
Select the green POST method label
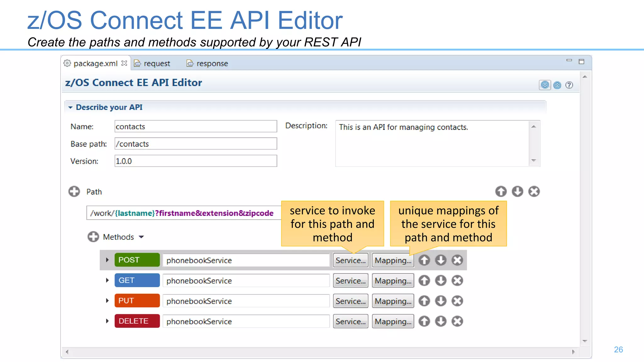[x=137, y=260]
